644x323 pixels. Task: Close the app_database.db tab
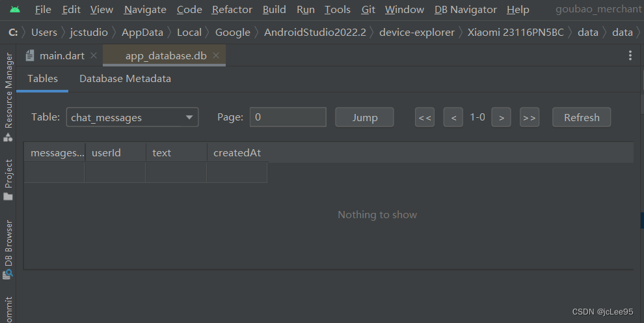pos(216,55)
